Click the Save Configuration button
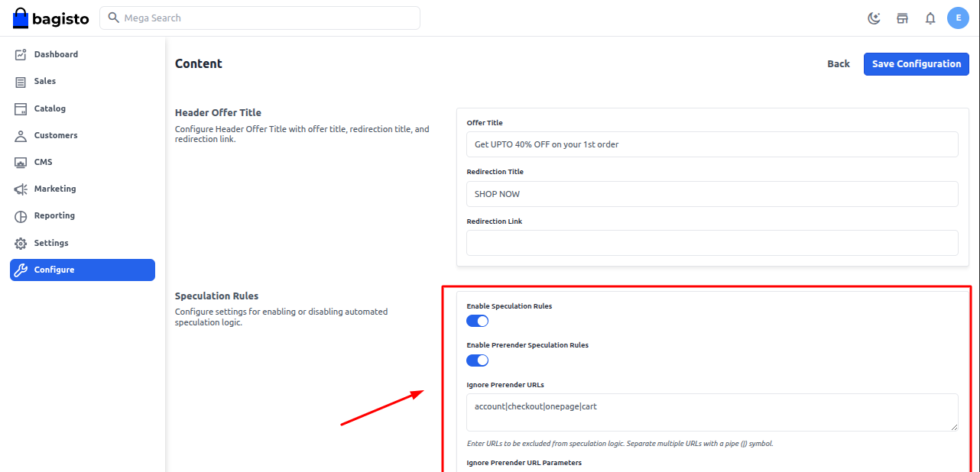Screen dimensions: 980x472 pyautogui.click(x=916, y=64)
